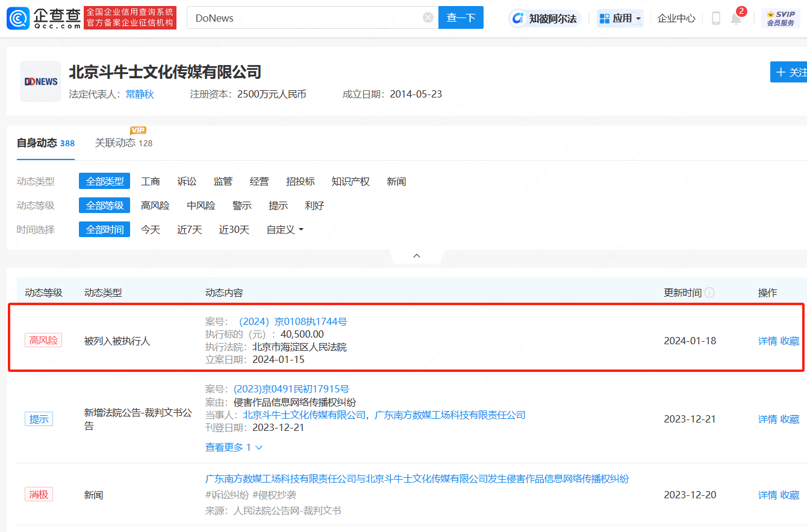Click the info icon beside 更新时间

click(709, 292)
